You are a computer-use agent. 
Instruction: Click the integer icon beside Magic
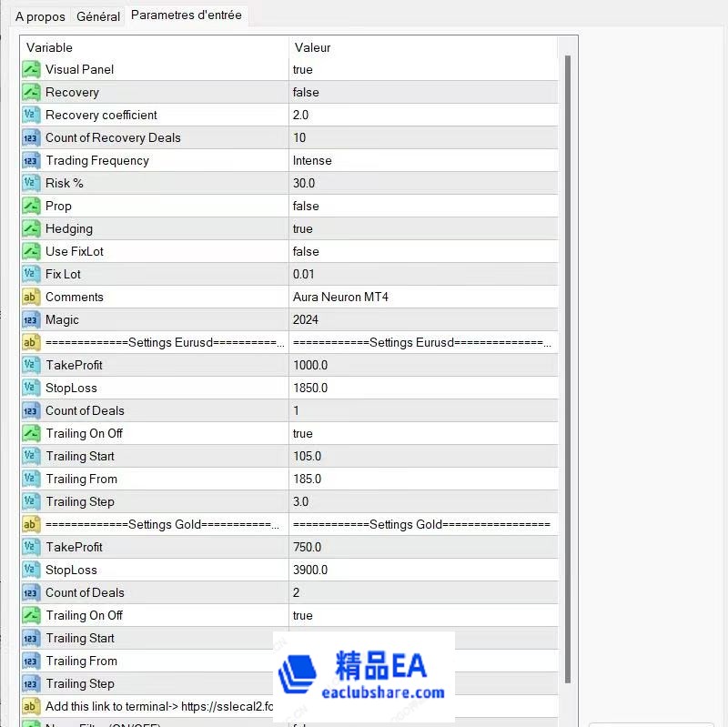[31, 320]
